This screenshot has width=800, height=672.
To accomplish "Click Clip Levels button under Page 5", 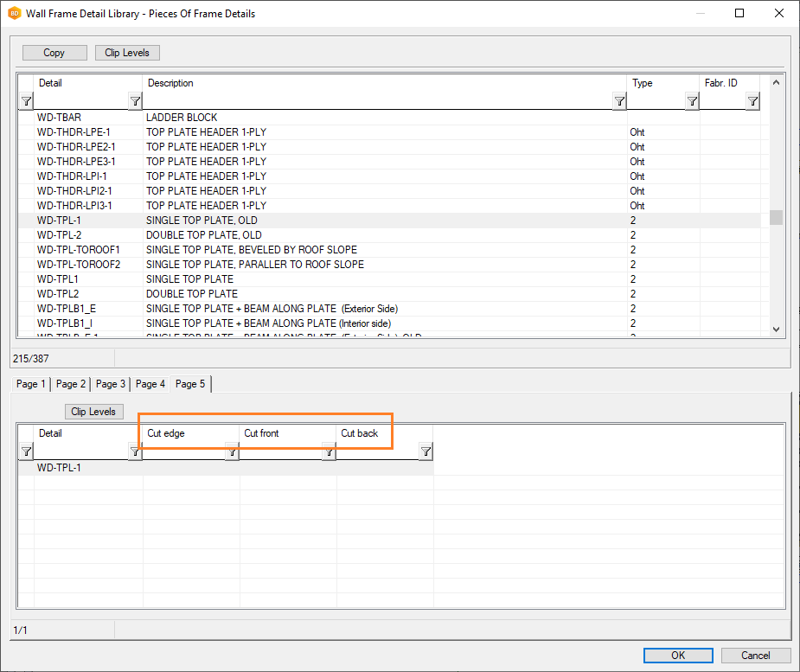I will 94,412.
